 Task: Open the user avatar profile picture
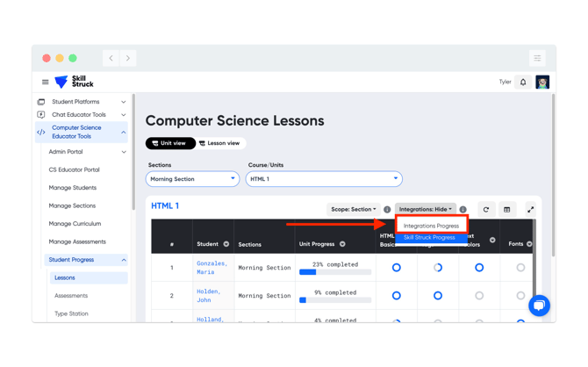click(542, 82)
